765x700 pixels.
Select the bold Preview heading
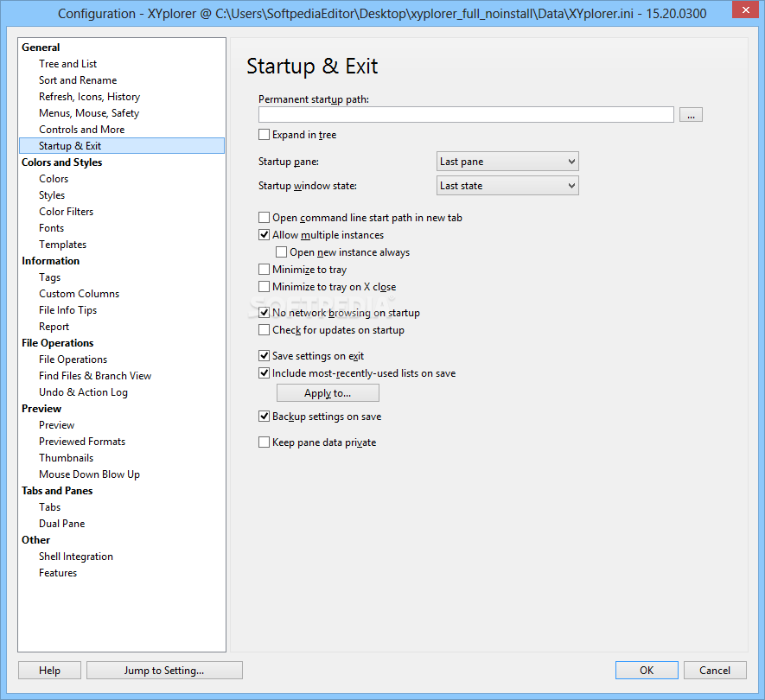41,409
